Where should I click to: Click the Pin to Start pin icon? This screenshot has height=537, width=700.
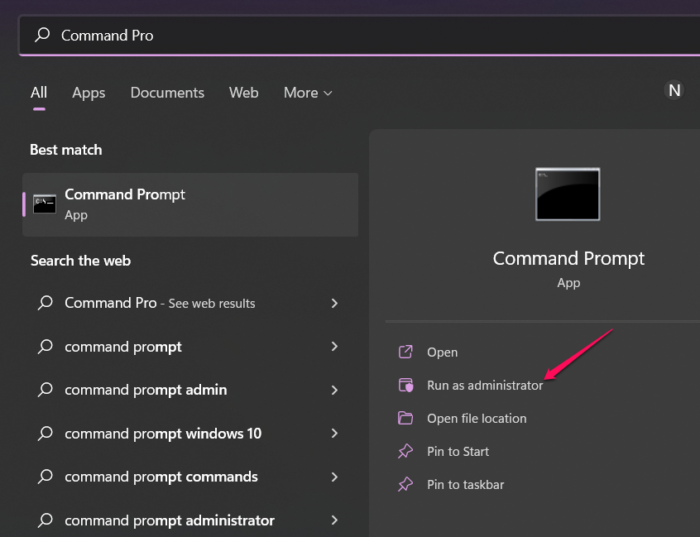[405, 451]
